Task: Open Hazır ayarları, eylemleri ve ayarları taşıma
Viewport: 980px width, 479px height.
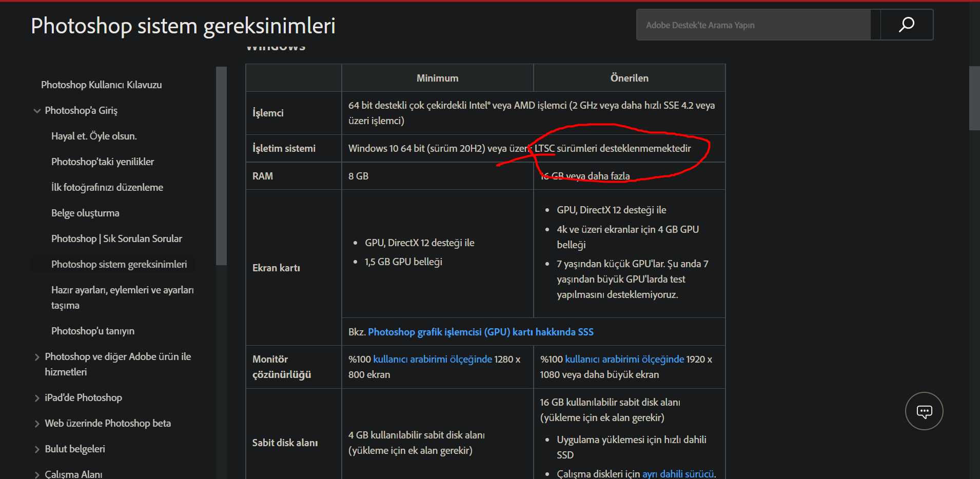Action: pos(123,297)
